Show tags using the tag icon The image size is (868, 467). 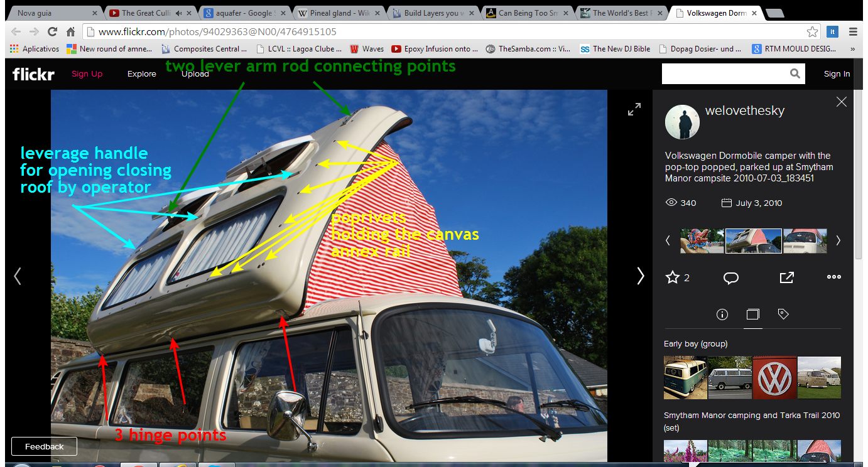click(x=783, y=314)
